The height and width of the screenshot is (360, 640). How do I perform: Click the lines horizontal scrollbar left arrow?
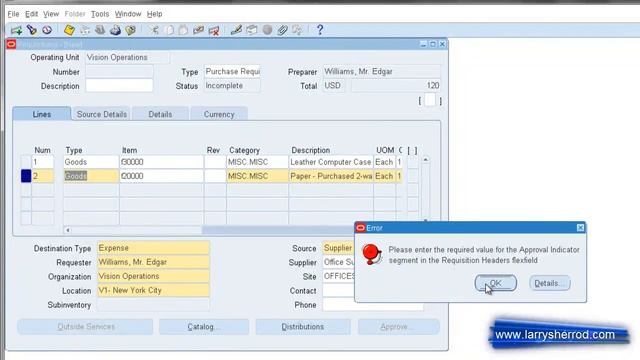(x=68, y=230)
